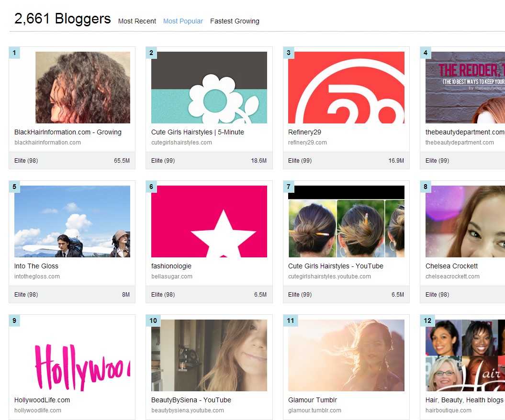The image size is (505, 420).
Task: Open the Cute Girls Hairstyles YouTube bun thumbnail
Action: (x=346, y=221)
